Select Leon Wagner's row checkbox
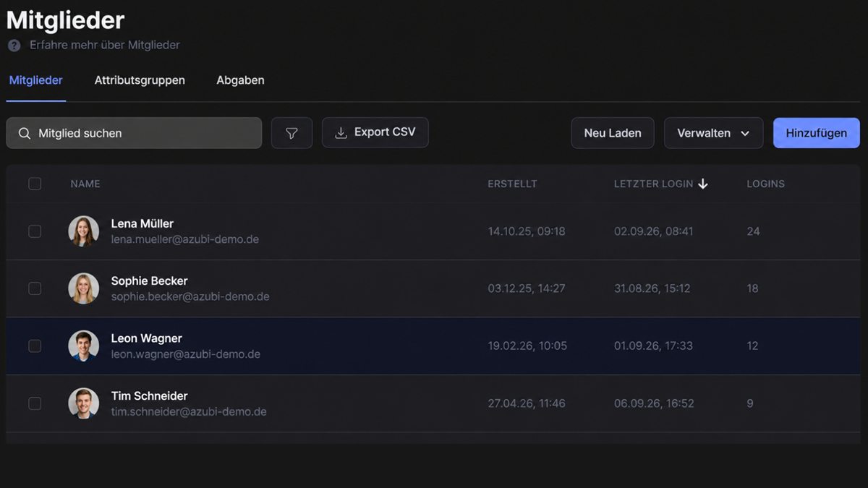 (35, 346)
